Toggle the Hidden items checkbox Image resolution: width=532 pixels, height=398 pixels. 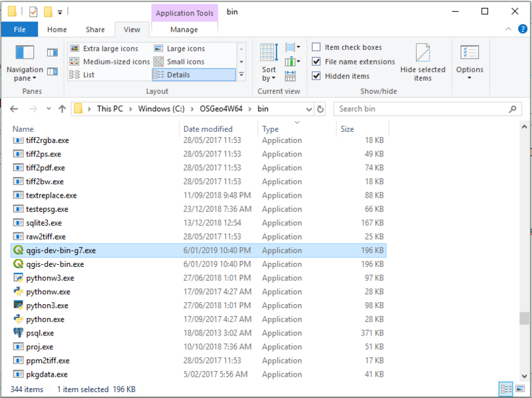coord(317,76)
